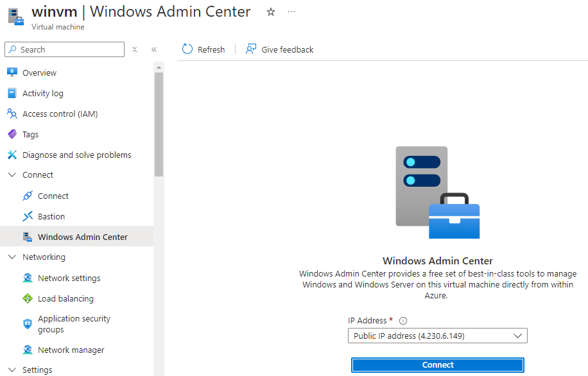Click the Network settings globe icon
588x376 pixels.
point(28,278)
